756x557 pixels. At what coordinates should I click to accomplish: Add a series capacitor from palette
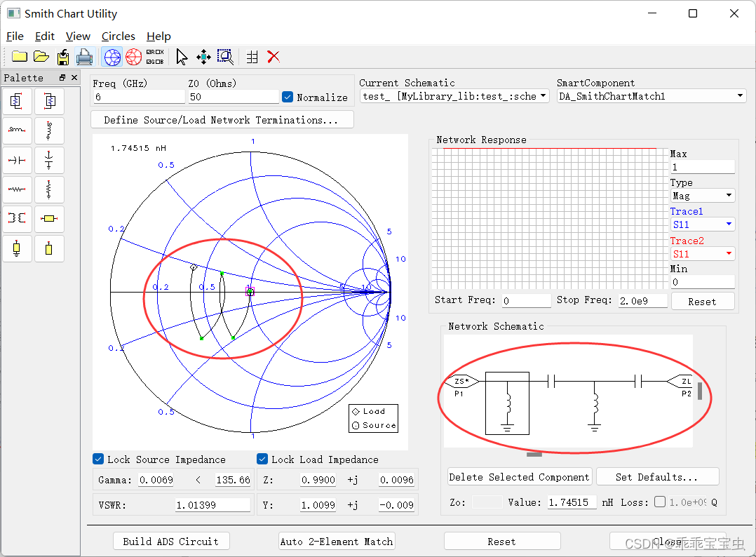tap(17, 160)
